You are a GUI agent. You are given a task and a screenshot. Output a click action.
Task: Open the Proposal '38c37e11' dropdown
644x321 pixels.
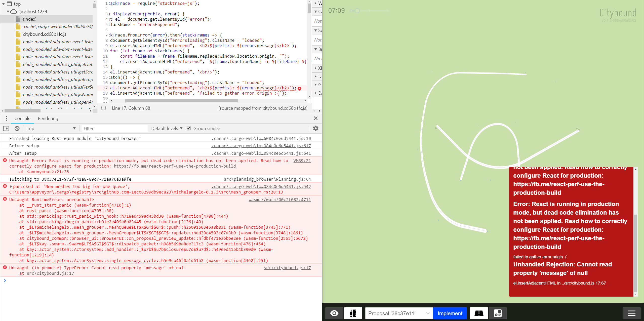pos(399,313)
